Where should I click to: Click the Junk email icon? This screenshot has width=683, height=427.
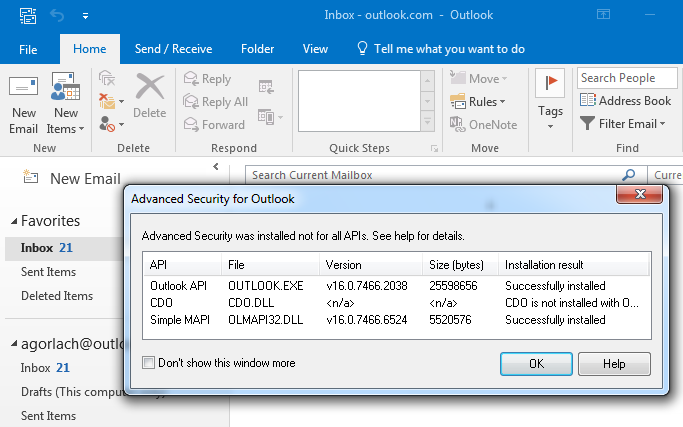click(x=107, y=124)
